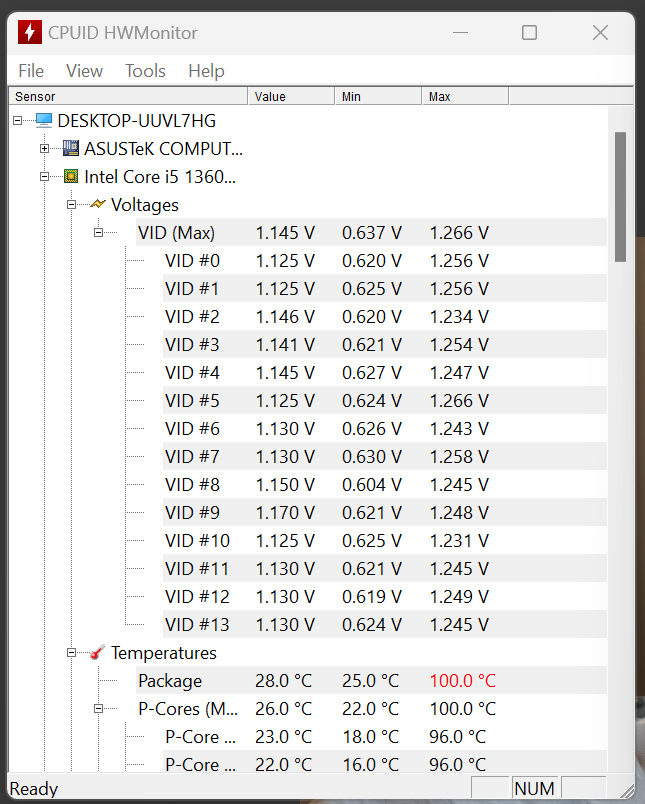
Task: Select the ASUSTeK COMPUT... label
Action: click(x=163, y=149)
